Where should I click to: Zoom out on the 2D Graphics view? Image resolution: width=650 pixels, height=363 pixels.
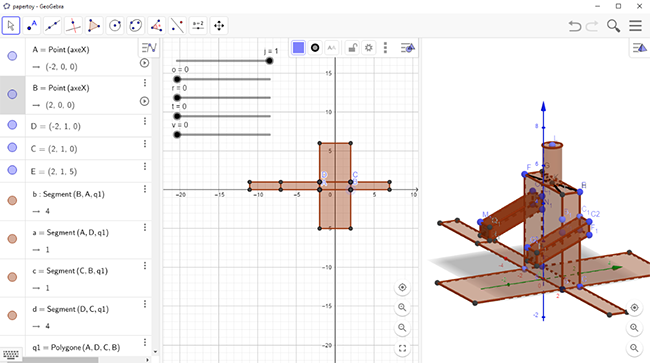point(402,328)
